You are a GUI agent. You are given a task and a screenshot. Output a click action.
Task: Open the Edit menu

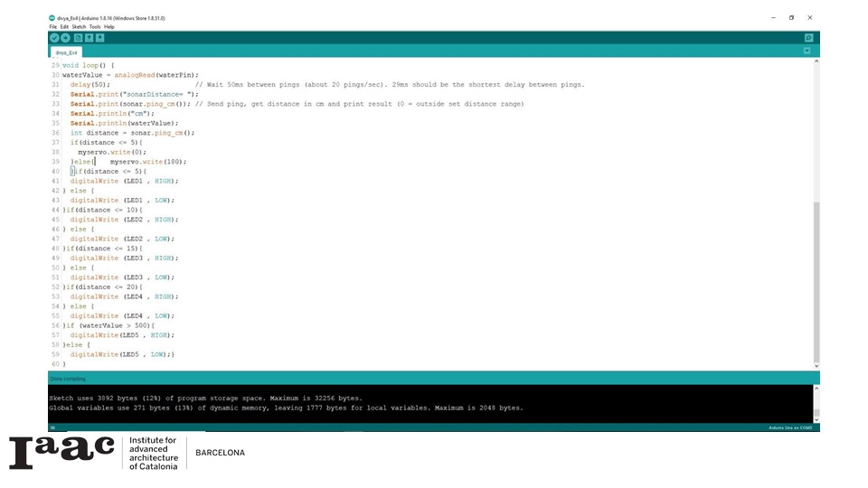pyautogui.click(x=64, y=27)
